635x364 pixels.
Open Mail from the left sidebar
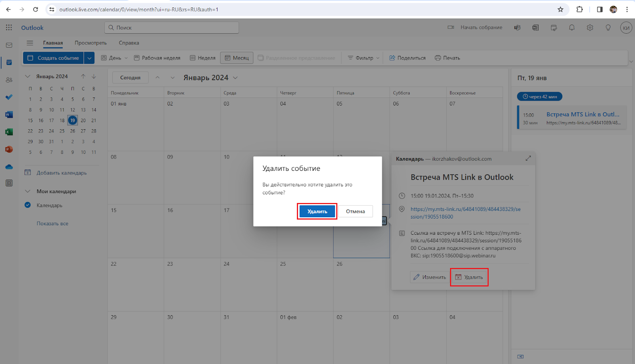click(x=9, y=45)
